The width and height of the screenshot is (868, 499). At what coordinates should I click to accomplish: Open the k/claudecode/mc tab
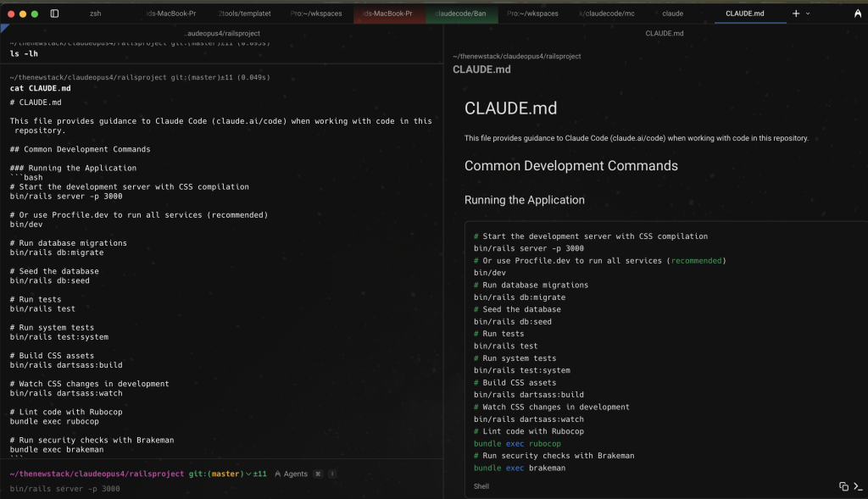click(x=607, y=14)
